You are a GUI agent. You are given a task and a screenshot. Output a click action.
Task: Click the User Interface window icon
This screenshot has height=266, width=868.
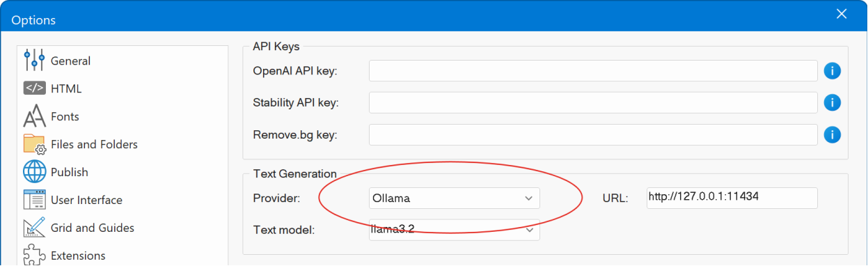[34, 200]
